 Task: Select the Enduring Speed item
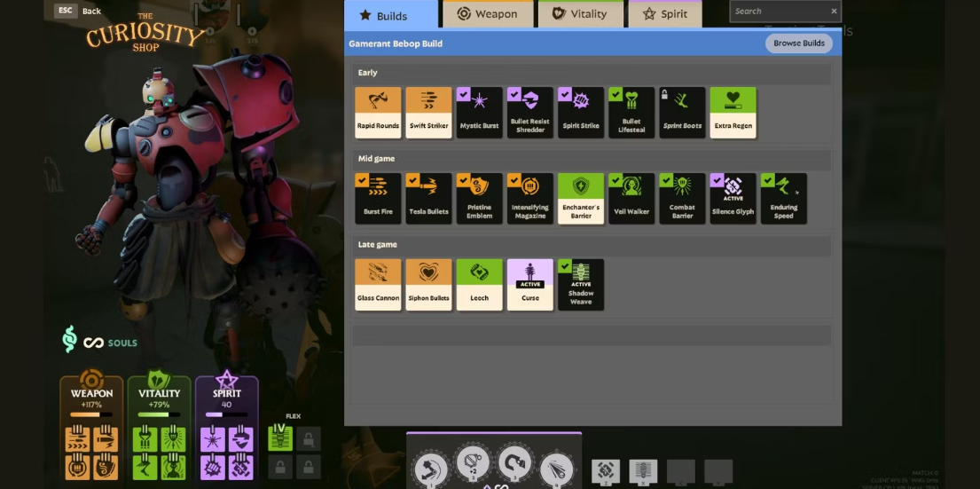point(784,198)
